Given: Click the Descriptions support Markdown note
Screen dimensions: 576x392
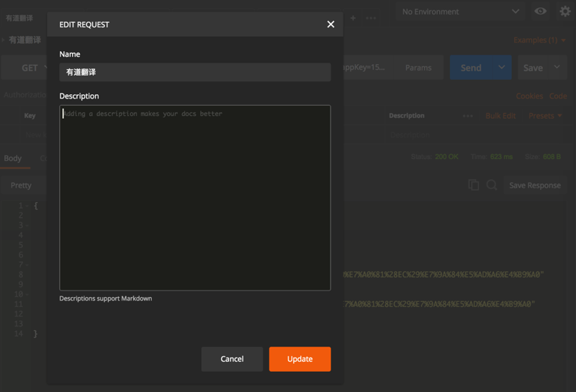Looking at the screenshot, I should coord(106,298).
